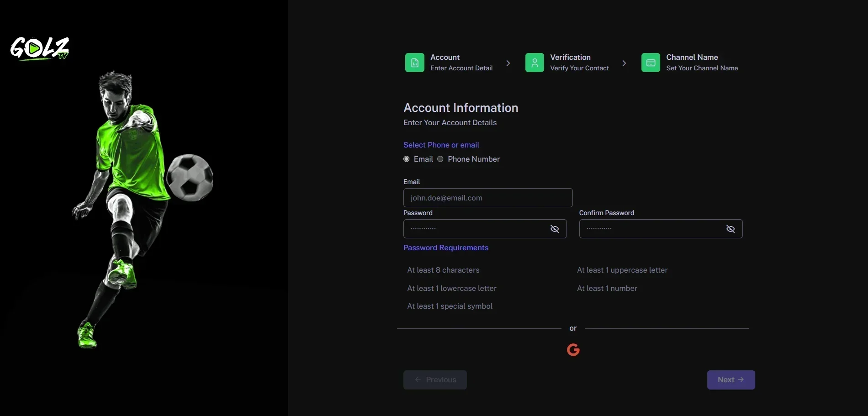Select the Phone Number radio button
This screenshot has width=868, height=416.
(440, 159)
